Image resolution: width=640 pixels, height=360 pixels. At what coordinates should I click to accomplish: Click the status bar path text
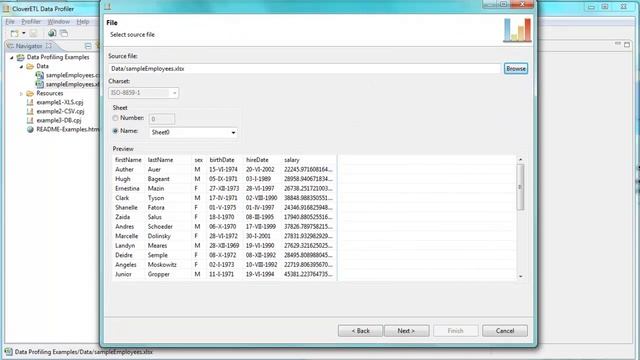pos(84,352)
